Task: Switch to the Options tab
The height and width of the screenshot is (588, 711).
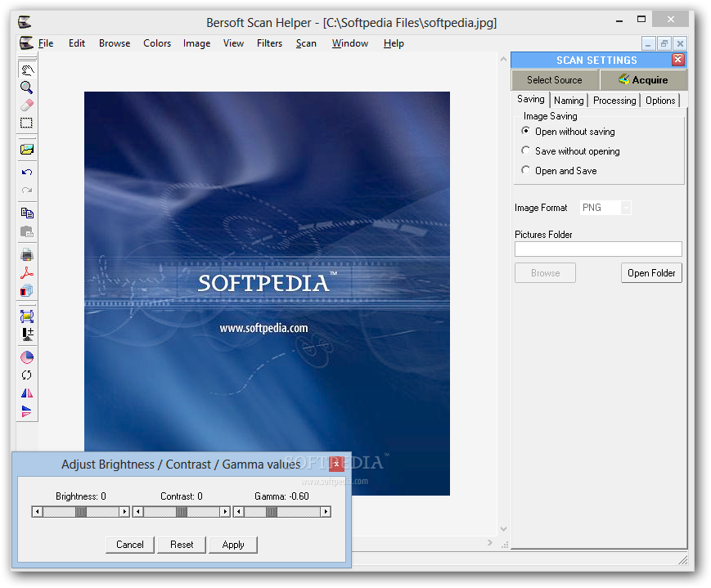Action: 660,101
